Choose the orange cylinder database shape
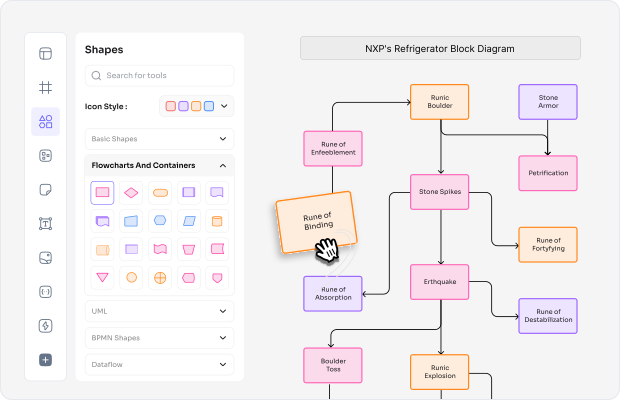 pyautogui.click(x=217, y=221)
